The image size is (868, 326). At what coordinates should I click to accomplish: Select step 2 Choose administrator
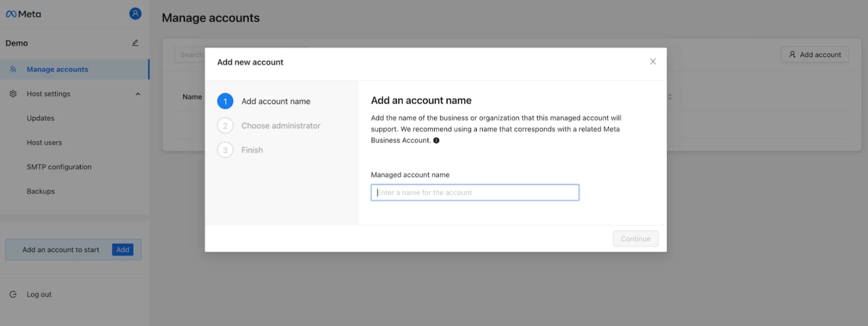tap(269, 126)
